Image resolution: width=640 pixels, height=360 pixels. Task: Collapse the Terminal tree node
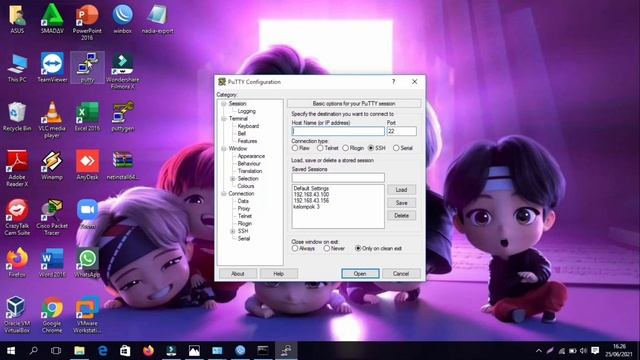click(x=224, y=119)
